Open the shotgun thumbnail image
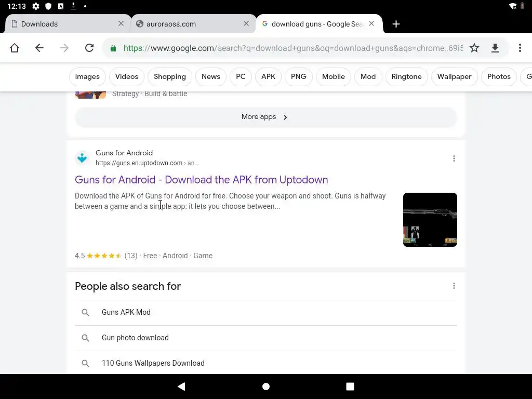The image size is (532, 399). pyautogui.click(x=430, y=220)
